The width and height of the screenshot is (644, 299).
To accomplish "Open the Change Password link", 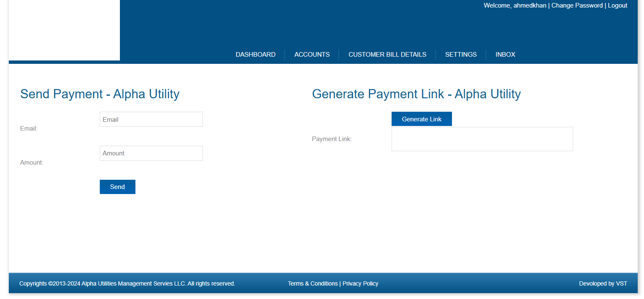I will pos(577,5).
